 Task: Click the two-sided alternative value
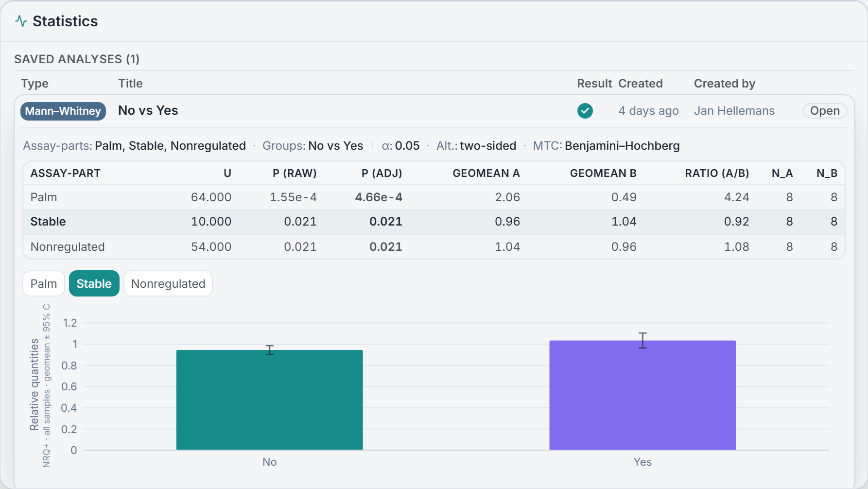(488, 146)
